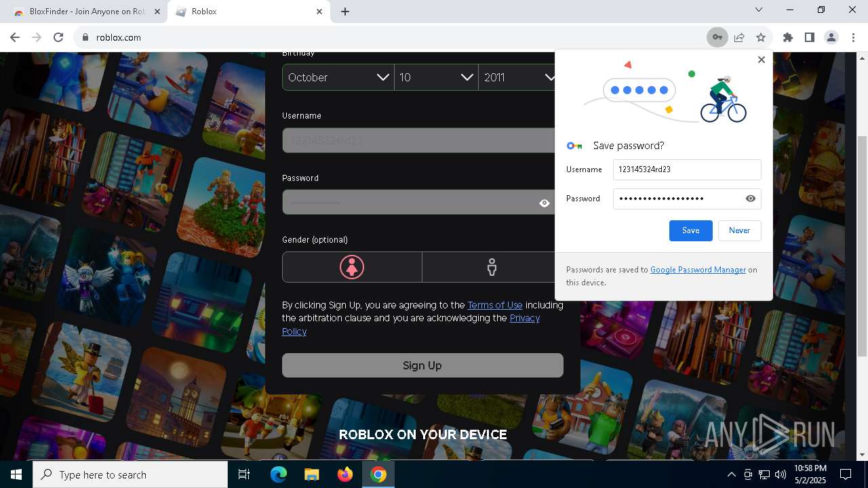Screen dimensions: 868x488
Task: Open the Chrome profile avatar
Action: pyautogui.click(x=831, y=37)
